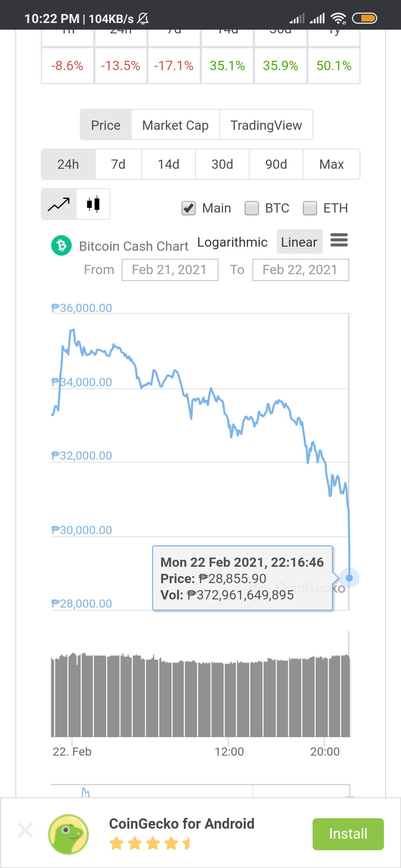The height and width of the screenshot is (868, 401).
Task: Tap the CoinGecko gecko app icon
Action: [68, 834]
